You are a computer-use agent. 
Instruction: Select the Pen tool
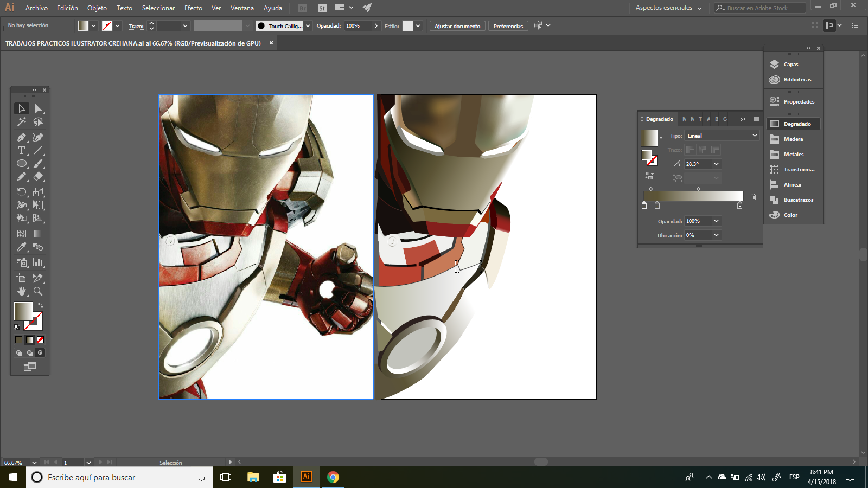(22, 137)
